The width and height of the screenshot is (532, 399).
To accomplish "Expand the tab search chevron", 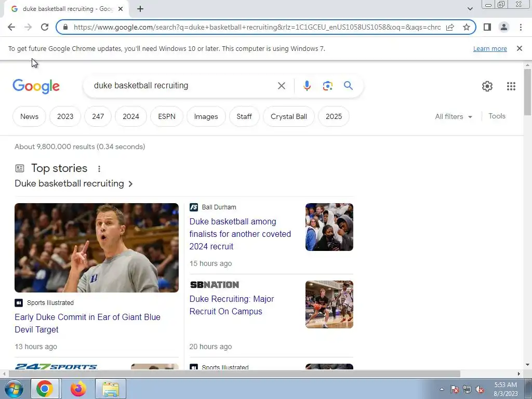I will [470, 9].
